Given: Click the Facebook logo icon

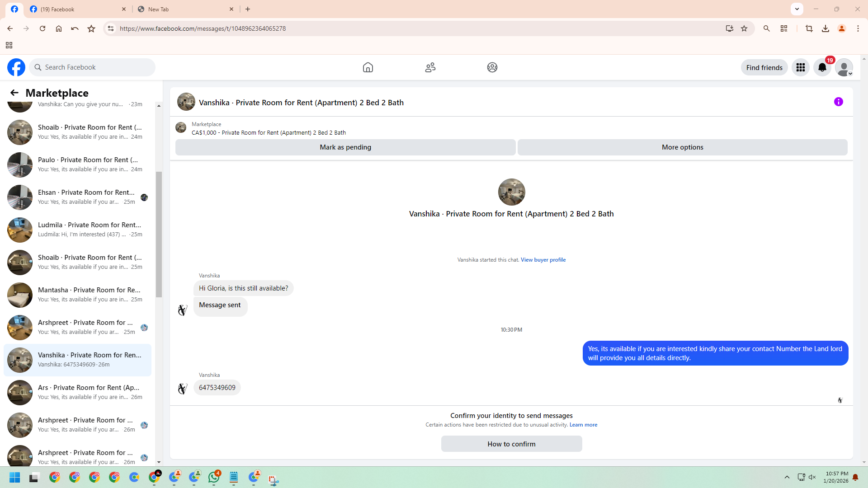Looking at the screenshot, I should (x=16, y=67).
